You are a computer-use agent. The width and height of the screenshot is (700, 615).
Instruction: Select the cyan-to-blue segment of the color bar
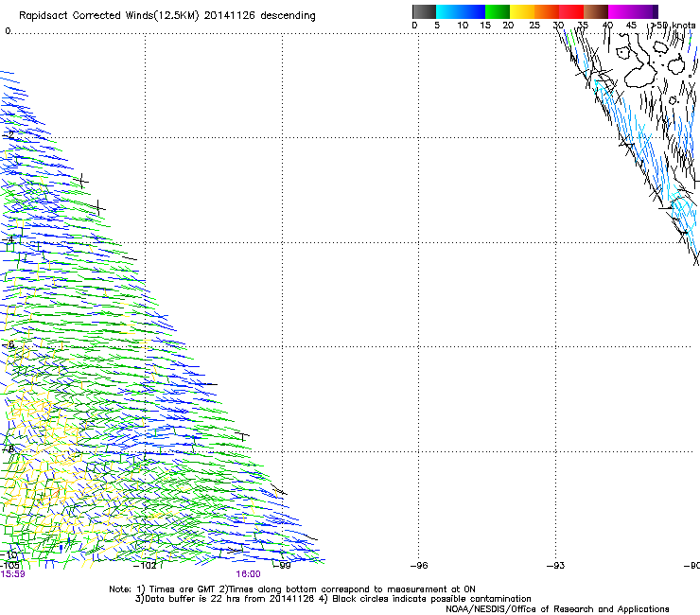point(461,11)
